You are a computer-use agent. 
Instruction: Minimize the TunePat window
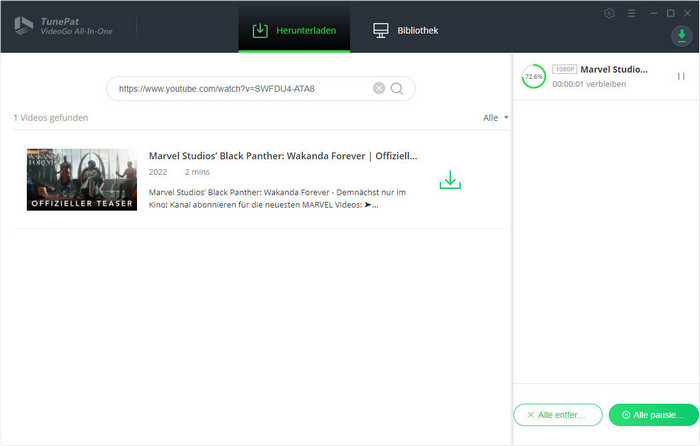(654, 13)
